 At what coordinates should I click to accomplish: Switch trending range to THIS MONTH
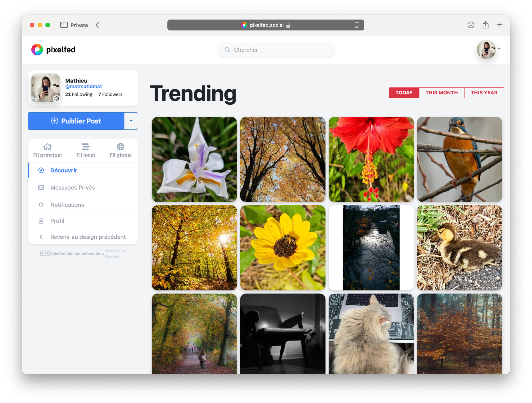coord(441,93)
